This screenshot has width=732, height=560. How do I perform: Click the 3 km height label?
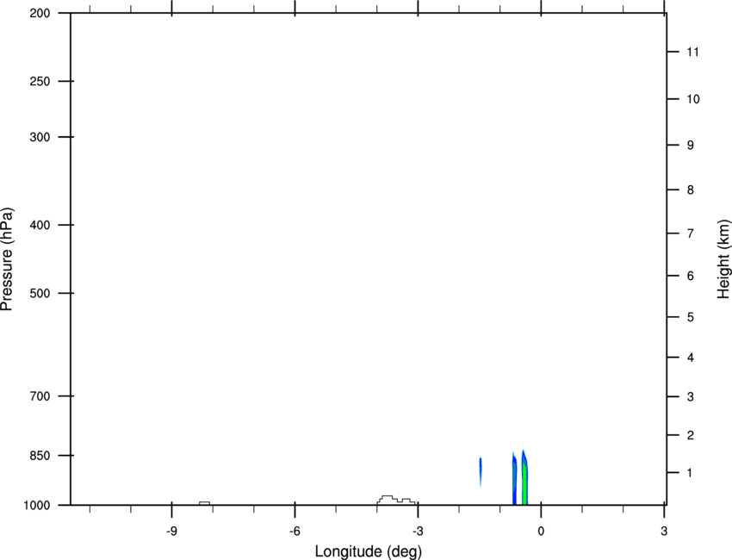click(x=691, y=397)
